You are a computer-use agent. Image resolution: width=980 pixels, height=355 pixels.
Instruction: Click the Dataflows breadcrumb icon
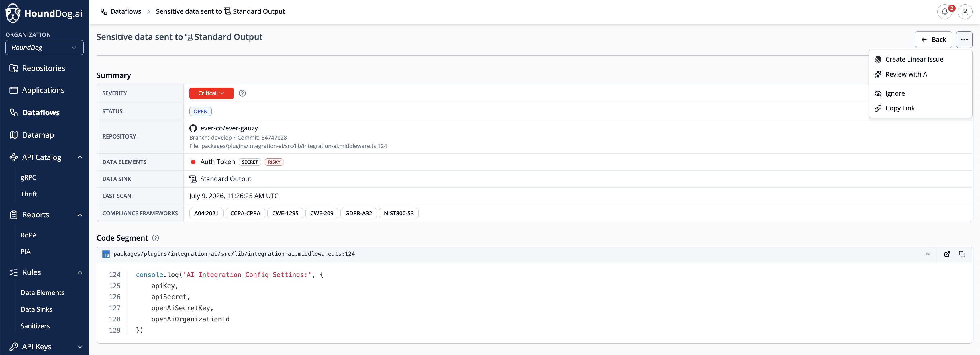[x=104, y=12]
